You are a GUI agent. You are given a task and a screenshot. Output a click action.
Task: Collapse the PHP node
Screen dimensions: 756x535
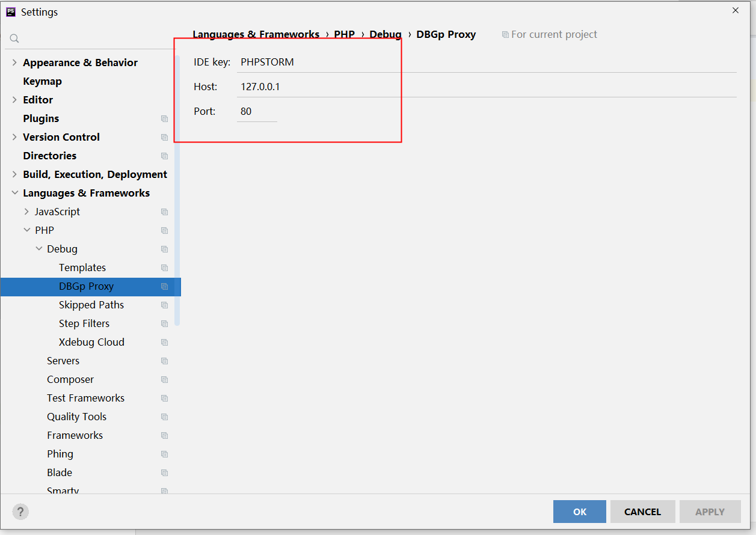[x=26, y=230]
